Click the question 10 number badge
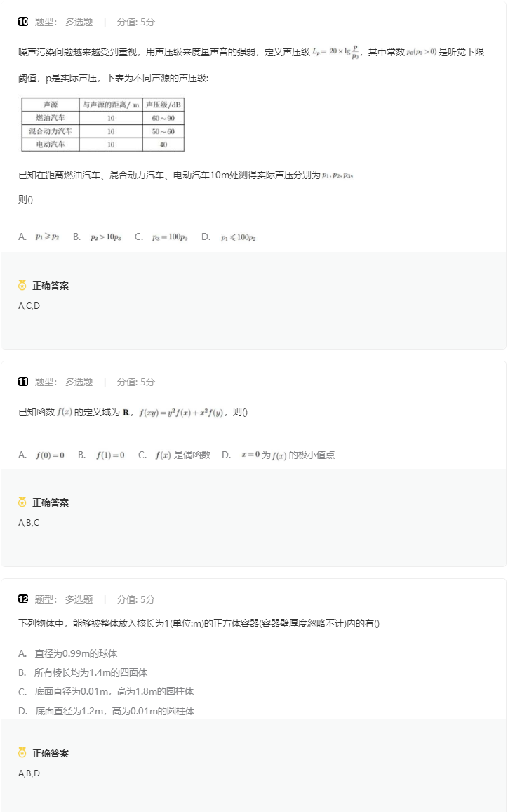The image size is (508, 812). coord(23,22)
